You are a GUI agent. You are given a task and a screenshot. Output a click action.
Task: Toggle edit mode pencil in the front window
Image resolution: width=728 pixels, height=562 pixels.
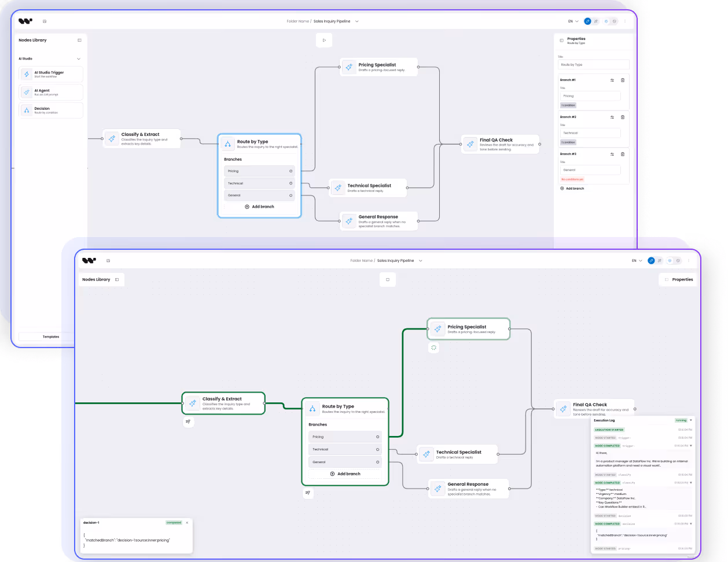651,261
